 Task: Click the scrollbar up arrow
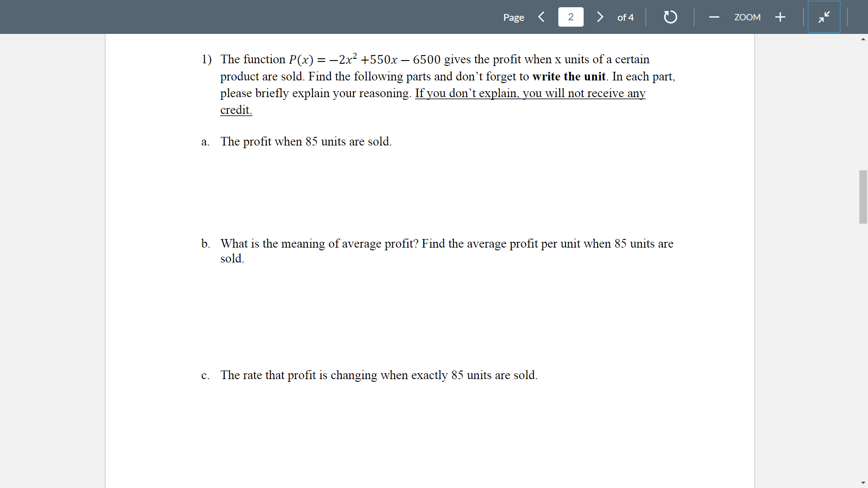863,39
